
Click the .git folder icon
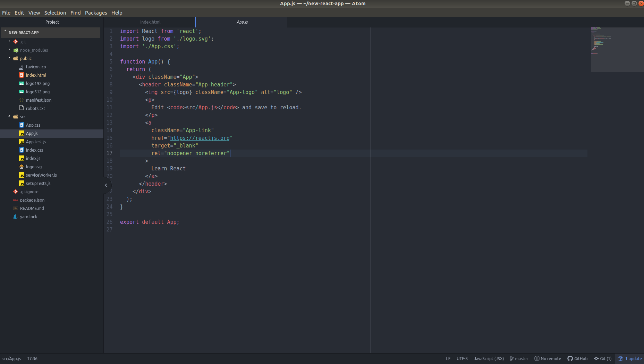(x=16, y=42)
